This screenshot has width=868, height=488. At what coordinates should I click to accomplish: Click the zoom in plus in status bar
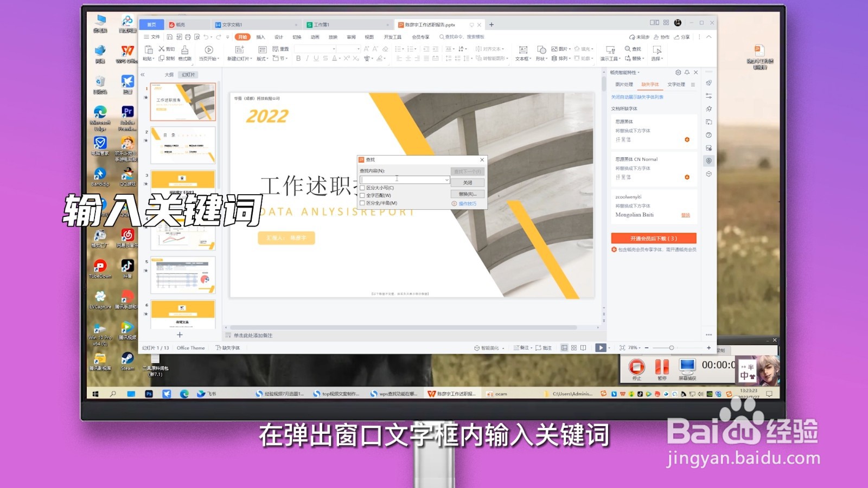tap(709, 348)
